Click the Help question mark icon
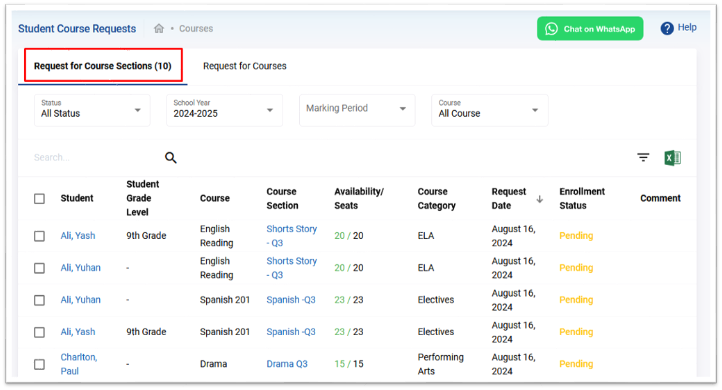The width and height of the screenshot is (722, 390). coord(667,29)
